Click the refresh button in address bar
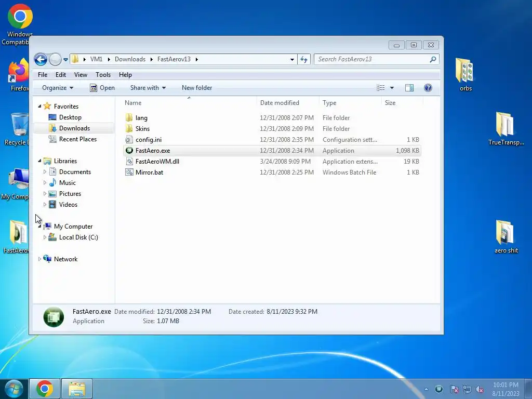Viewport: 532px width, 399px height. pos(304,59)
